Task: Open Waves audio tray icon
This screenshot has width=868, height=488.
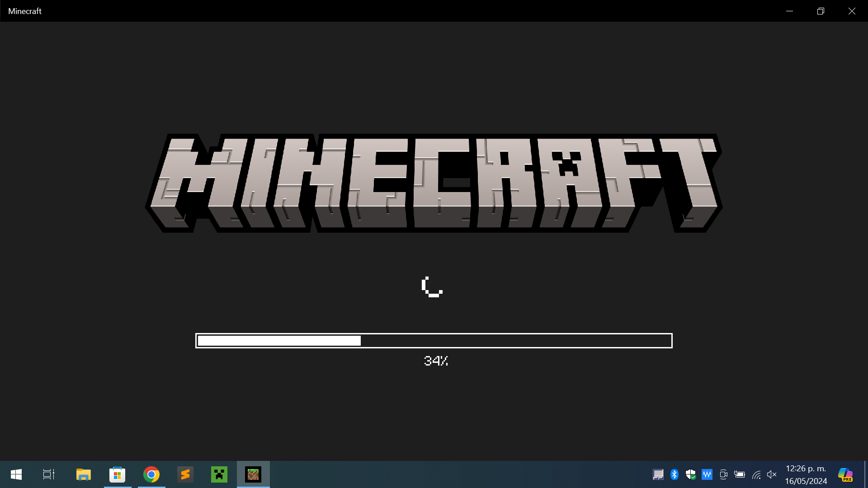Action: tap(707, 474)
